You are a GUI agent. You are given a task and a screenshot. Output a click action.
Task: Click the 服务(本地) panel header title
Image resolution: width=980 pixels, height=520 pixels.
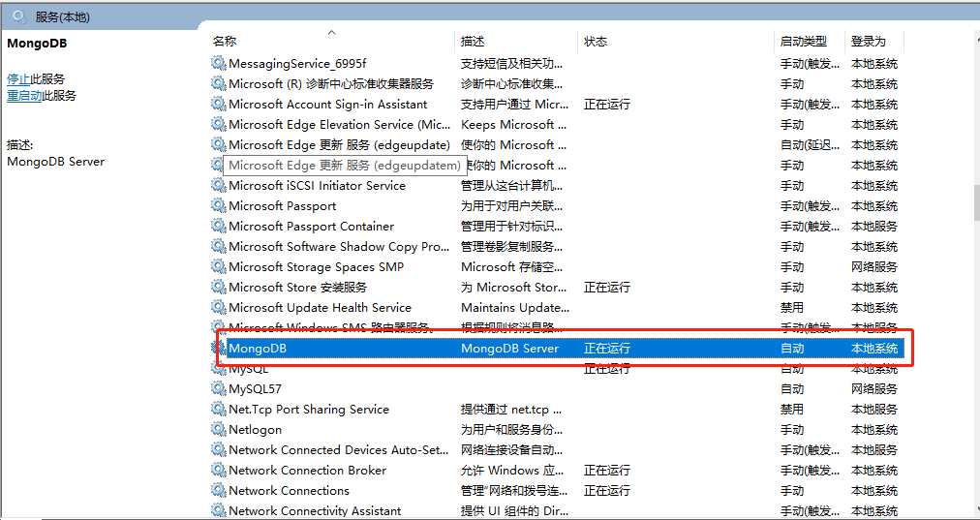(x=63, y=17)
